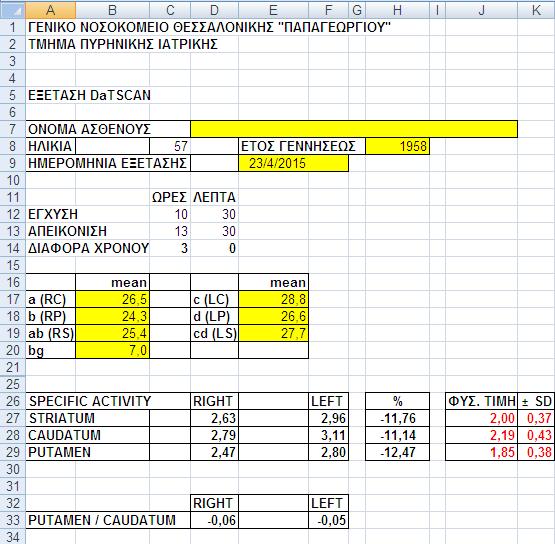Click the PUTAMEN / CAUDATUM left value -0,05

coord(328,520)
